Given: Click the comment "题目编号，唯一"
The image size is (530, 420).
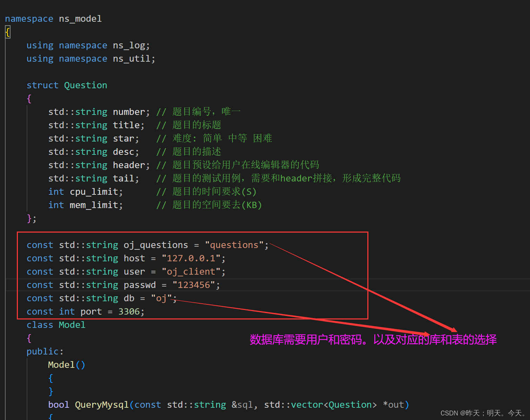Looking at the screenshot, I should [198, 112].
